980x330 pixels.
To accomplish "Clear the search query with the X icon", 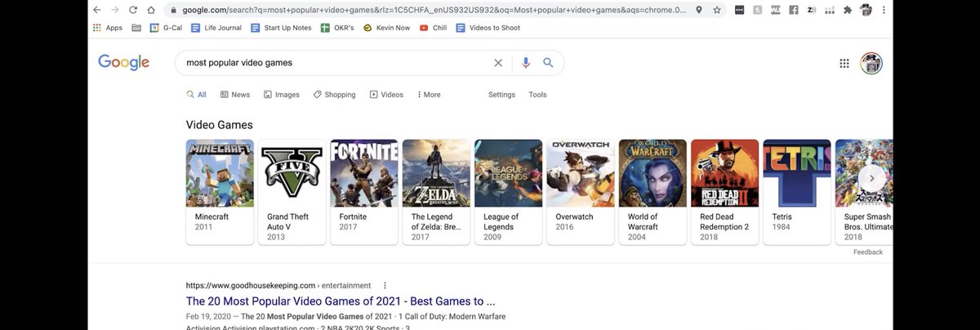I will click(x=498, y=63).
